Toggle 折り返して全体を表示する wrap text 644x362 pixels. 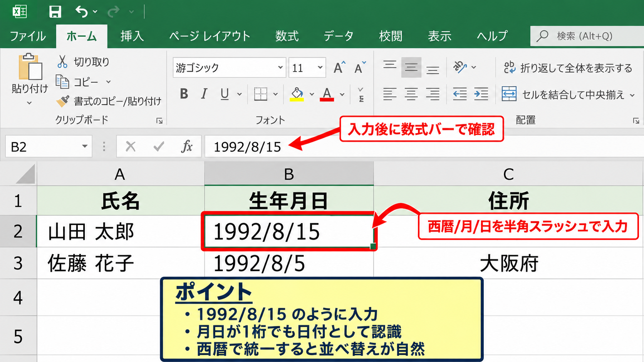(568, 68)
